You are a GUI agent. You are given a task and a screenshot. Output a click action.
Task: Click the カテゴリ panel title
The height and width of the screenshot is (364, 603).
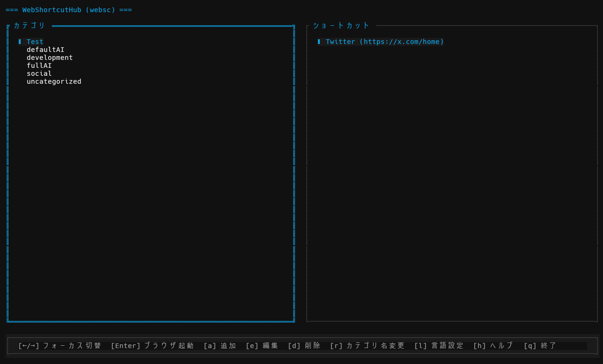29,26
